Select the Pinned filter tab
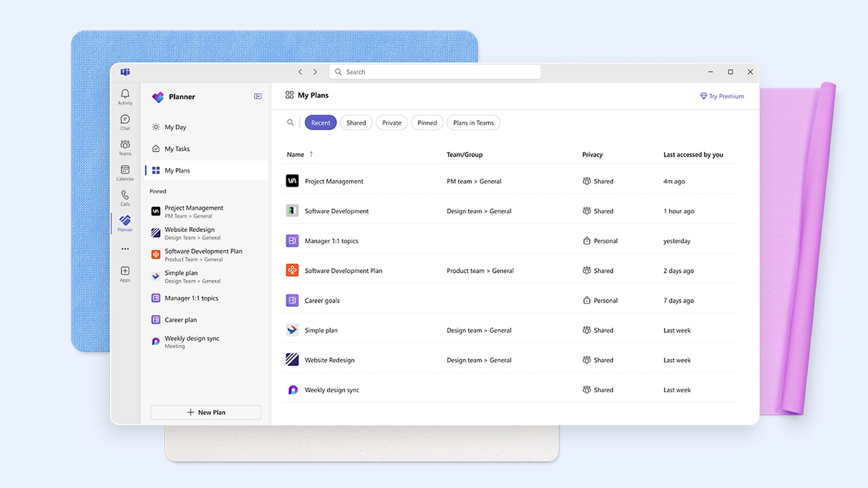Image resolution: width=868 pixels, height=488 pixels. pyautogui.click(x=427, y=123)
